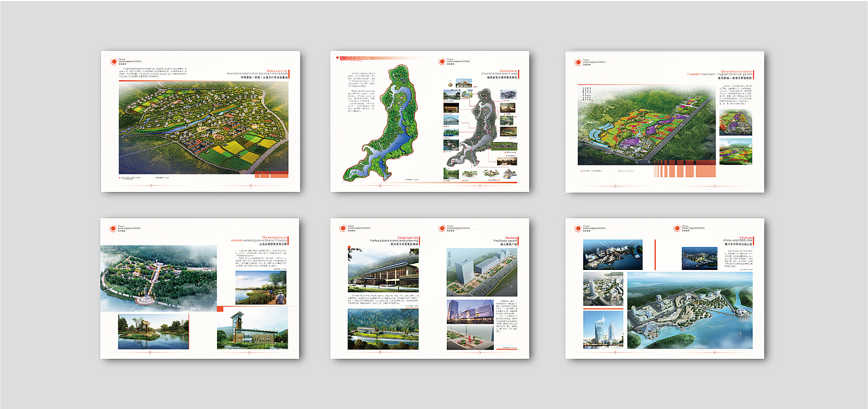Click the red sun logo above the small night CBD thumbnail
Viewport: 868px width, 409px height.
pos(677,229)
